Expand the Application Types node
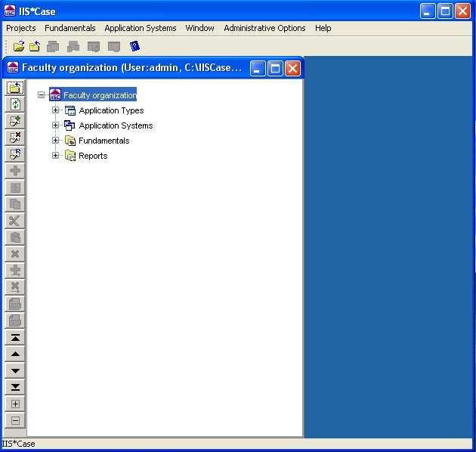This screenshot has height=452, width=476. tap(55, 110)
